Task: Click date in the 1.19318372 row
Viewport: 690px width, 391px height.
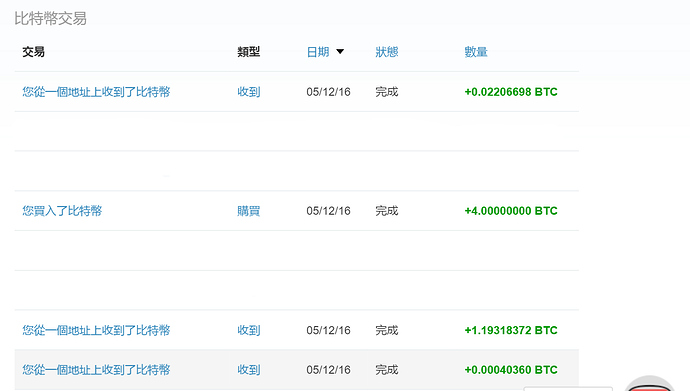Action: pyautogui.click(x=328, y=330)
